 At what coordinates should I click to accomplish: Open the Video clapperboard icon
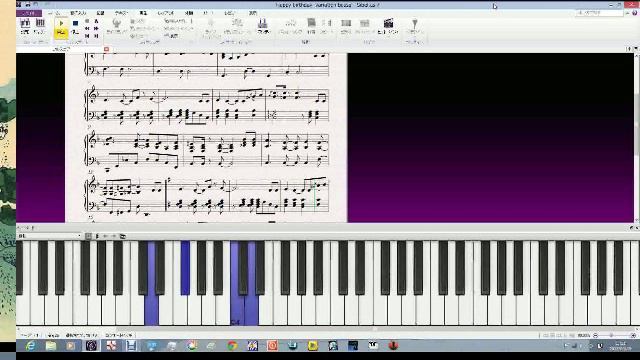[388, 26]
